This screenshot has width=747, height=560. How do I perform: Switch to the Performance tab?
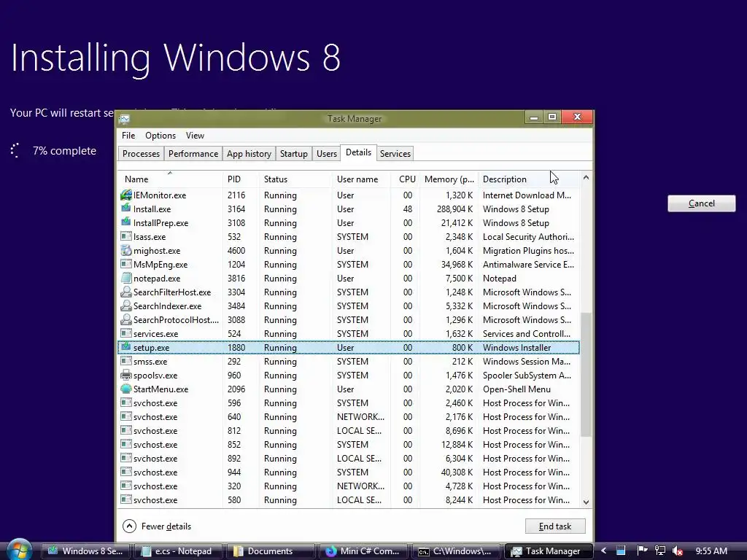(x=193, y=154)
